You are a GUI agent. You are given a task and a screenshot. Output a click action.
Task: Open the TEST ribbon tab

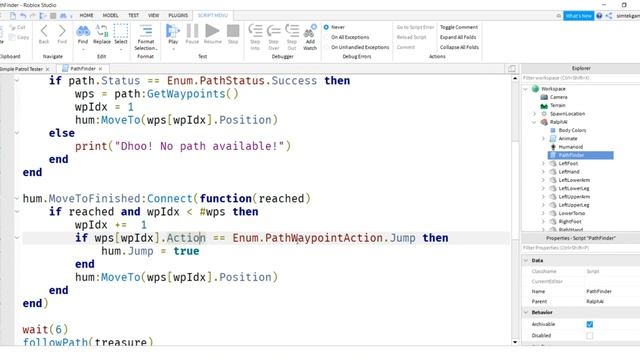click(133, 16)
